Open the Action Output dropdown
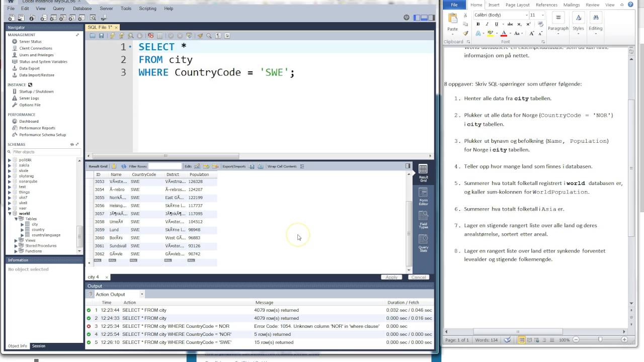 point(142,295)
